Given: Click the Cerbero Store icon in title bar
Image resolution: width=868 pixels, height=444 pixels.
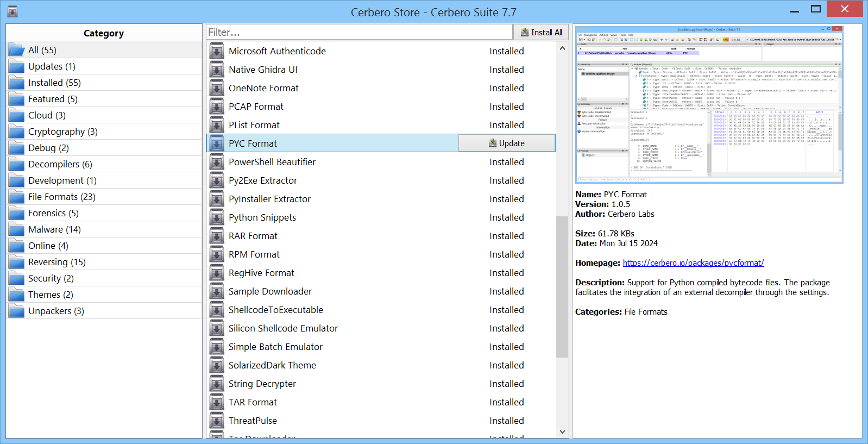Looking at the screenshot, I should (x=12, y=11).
